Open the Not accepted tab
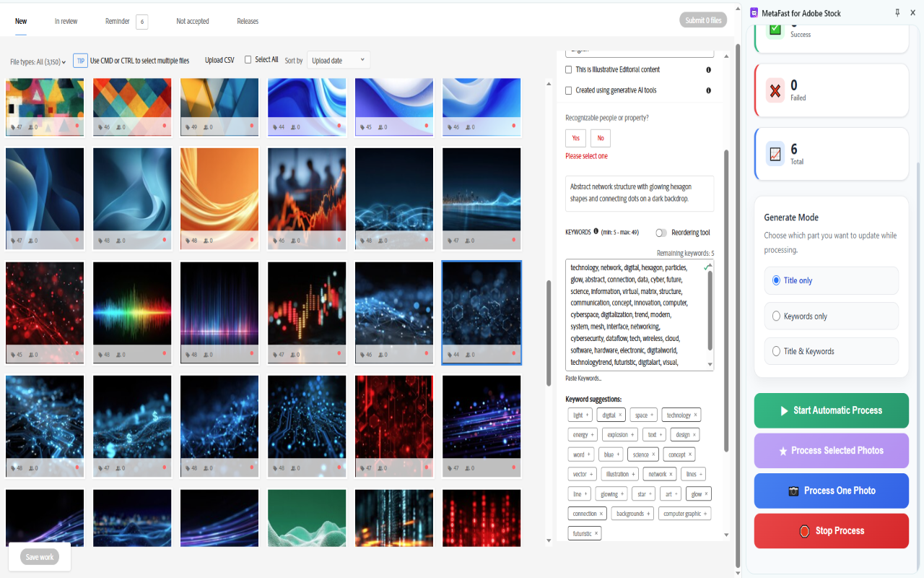 [192, 21]
